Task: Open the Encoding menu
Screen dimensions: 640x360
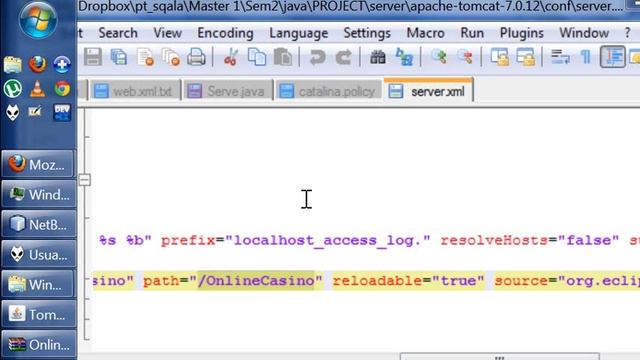Action: click(x=225, y=33)
